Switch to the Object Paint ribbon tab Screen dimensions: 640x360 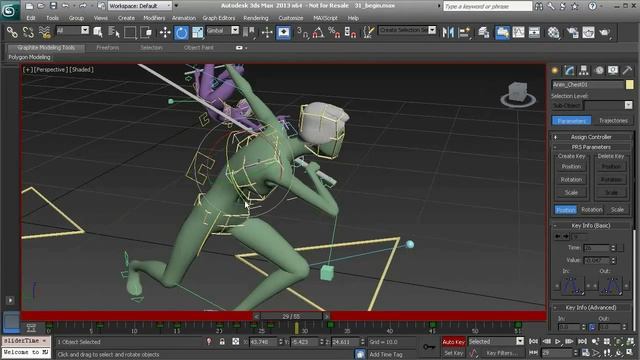pyautogui.click(x=198, y=48)
